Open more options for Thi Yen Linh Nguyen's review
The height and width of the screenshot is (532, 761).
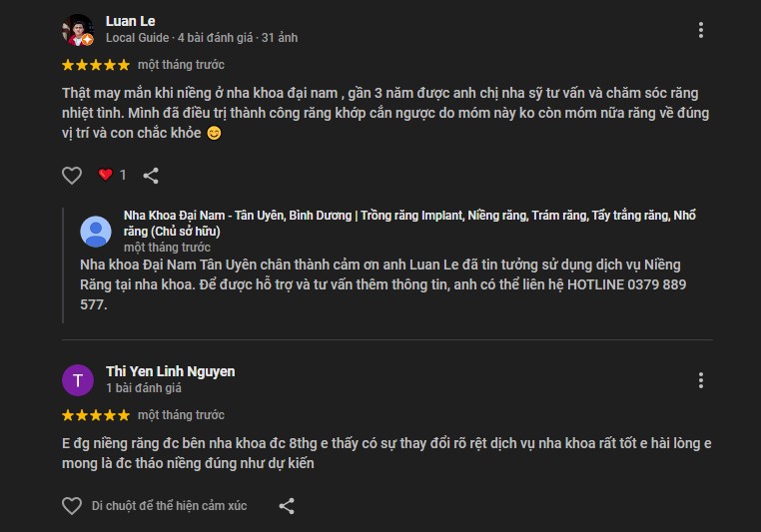point(701,380)
